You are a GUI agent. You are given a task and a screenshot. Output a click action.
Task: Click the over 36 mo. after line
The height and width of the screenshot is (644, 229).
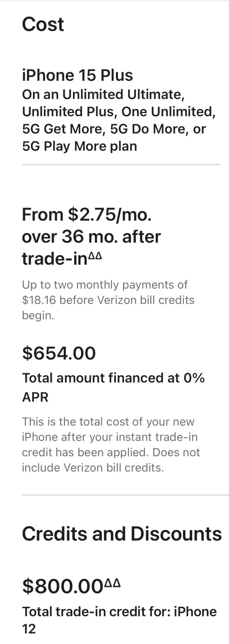click(x=91, y=237)
